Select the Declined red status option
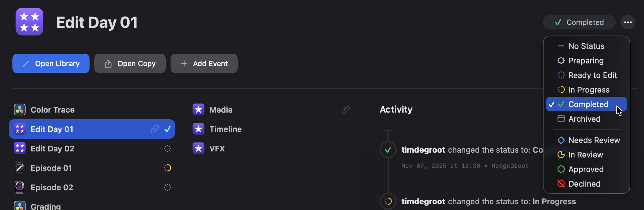Screen dimensions: 644x210 584,184
